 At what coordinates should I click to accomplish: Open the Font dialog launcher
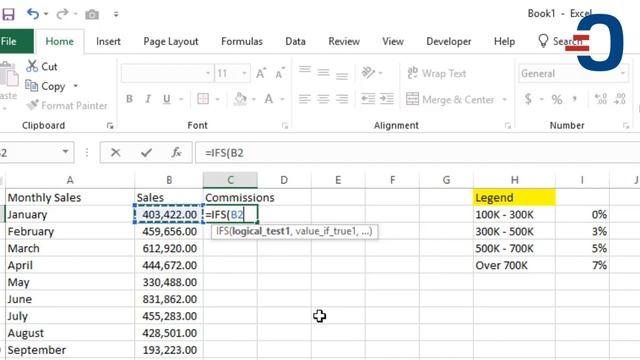point(284,126)
